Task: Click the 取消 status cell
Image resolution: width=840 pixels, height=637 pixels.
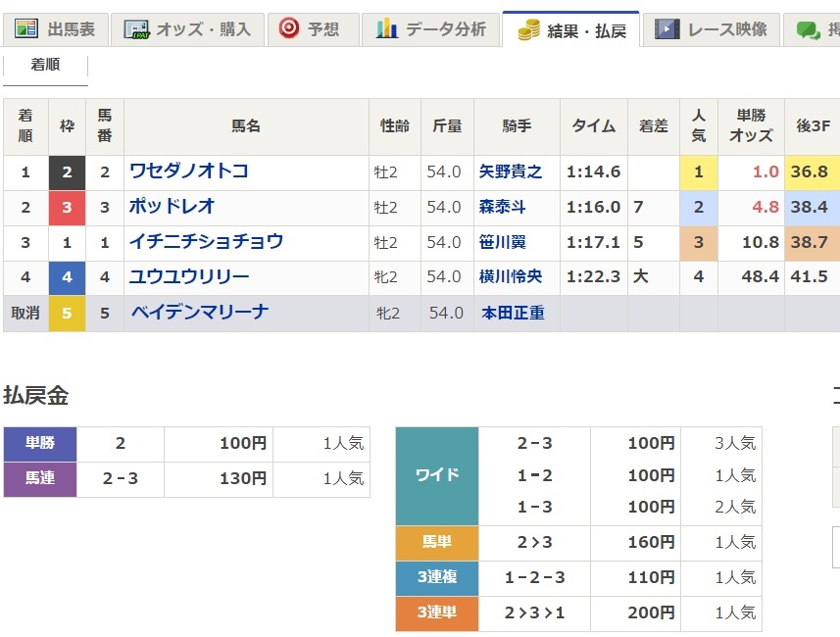Action: click(25, 314)
